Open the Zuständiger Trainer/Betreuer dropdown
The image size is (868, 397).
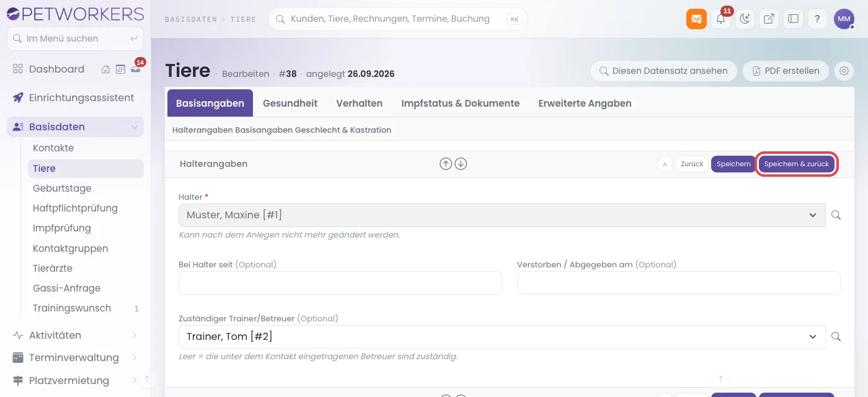click(x=502, y=337)
